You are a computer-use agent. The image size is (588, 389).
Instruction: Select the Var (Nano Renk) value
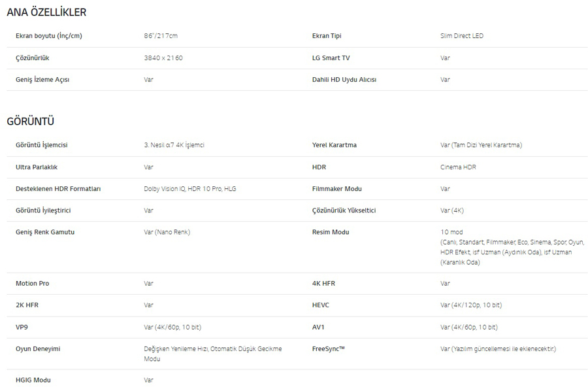167,232
